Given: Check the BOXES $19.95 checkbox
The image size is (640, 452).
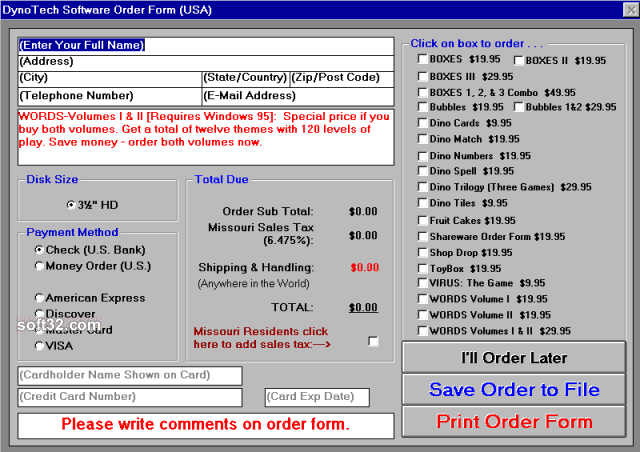Looking at the screenshot, I should coord(422,59).
